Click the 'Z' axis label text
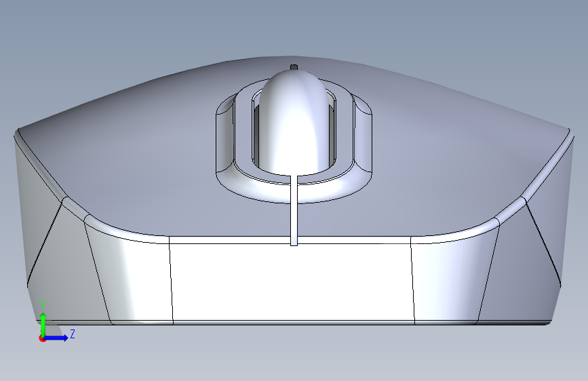 tap(73, 334)
